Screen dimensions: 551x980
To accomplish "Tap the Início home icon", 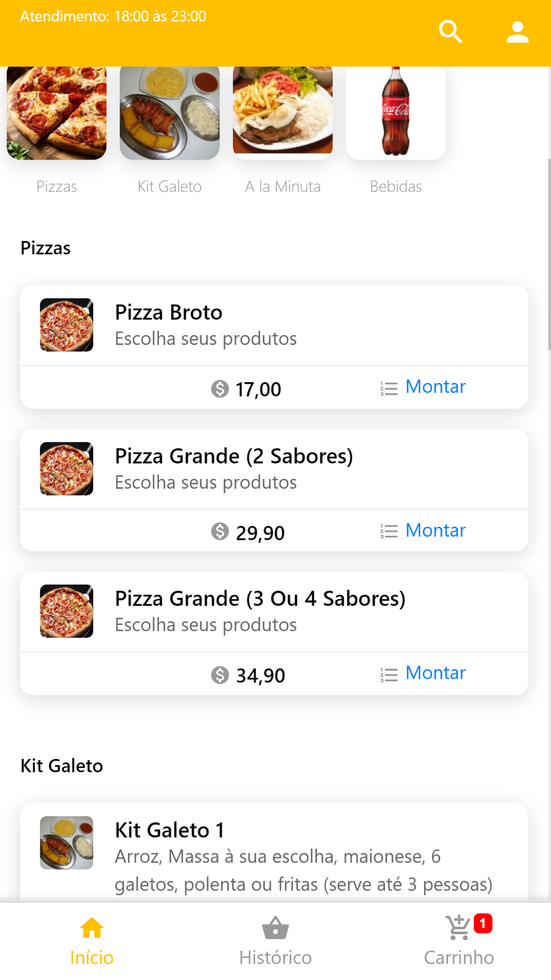I will (x=91, y=928).
